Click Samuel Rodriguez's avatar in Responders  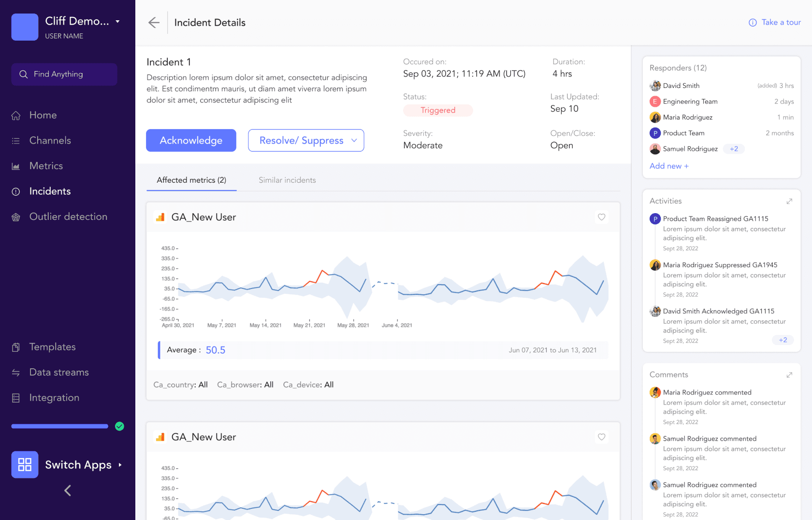point(655,149)
